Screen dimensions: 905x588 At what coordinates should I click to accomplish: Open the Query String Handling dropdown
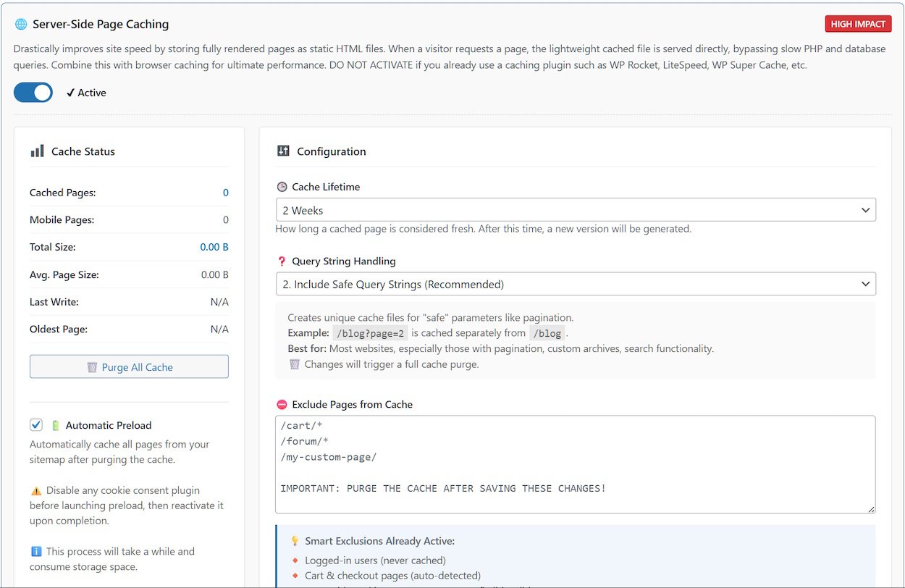[576, 284]
